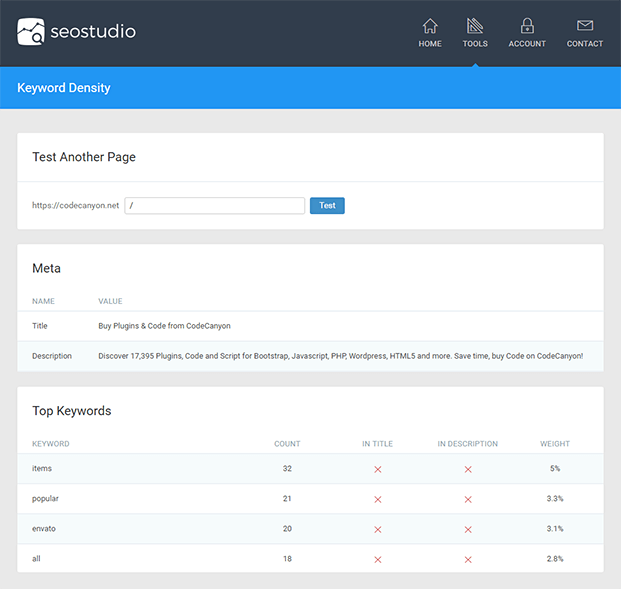
Task: Click the KEYWORD column header
Action: pos(51,444)
